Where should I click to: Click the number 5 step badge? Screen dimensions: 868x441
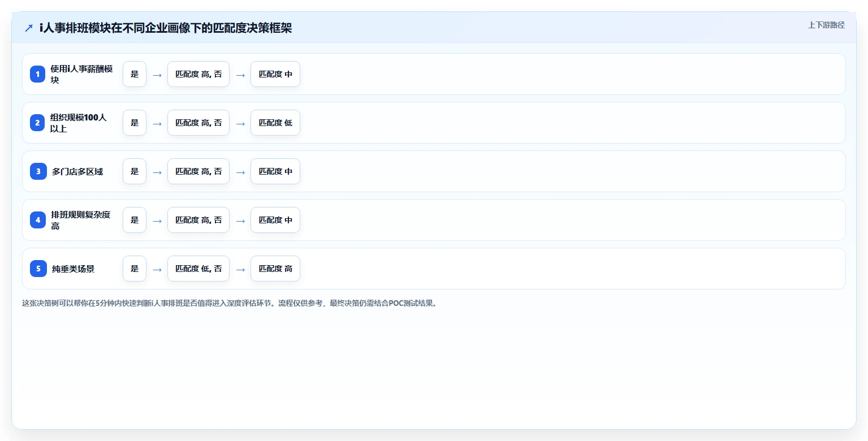coord(38,269)
